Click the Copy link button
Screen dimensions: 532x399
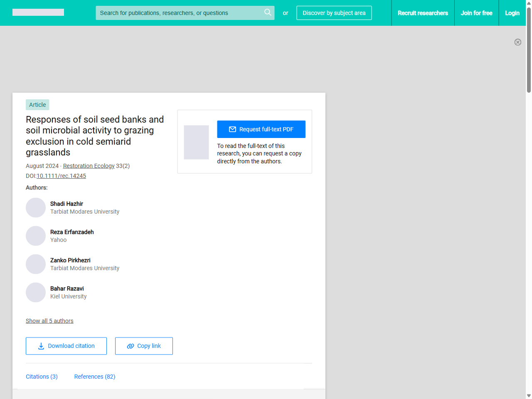144,346
